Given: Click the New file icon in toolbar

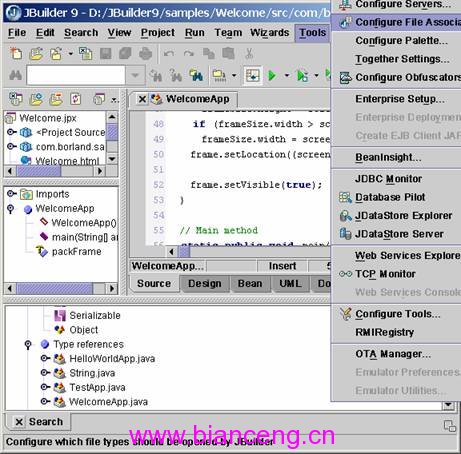Looking at the screenshot, I should (x=16, y=53).
